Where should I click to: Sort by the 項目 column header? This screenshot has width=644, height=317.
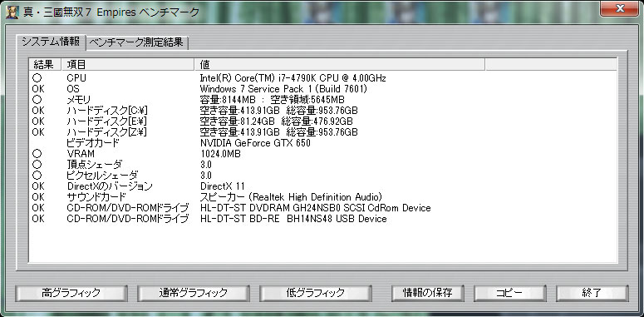127,65
